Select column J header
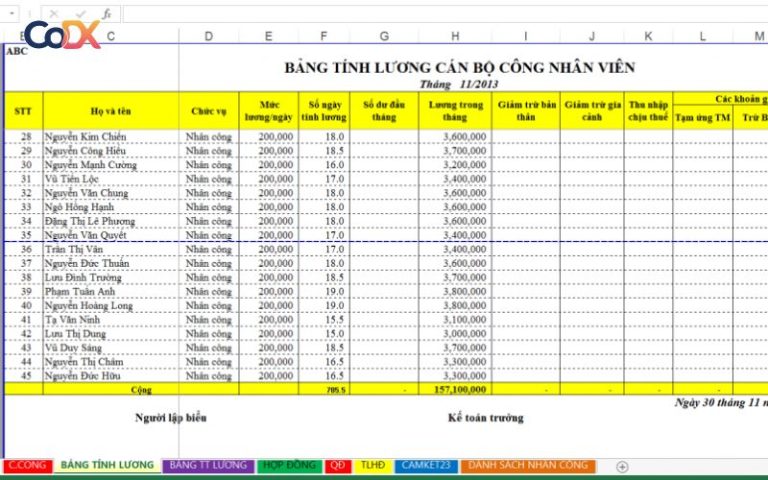 click(x=592, y=36)
